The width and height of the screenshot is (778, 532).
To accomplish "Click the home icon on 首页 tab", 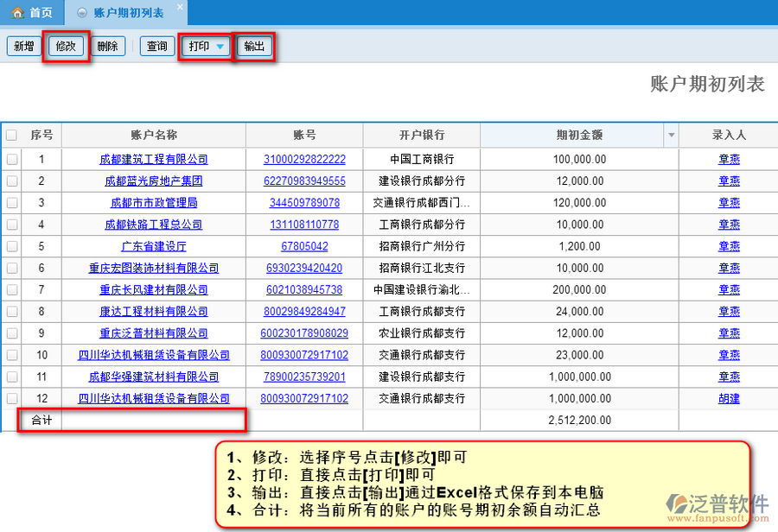I will click(x=17, y=13).
